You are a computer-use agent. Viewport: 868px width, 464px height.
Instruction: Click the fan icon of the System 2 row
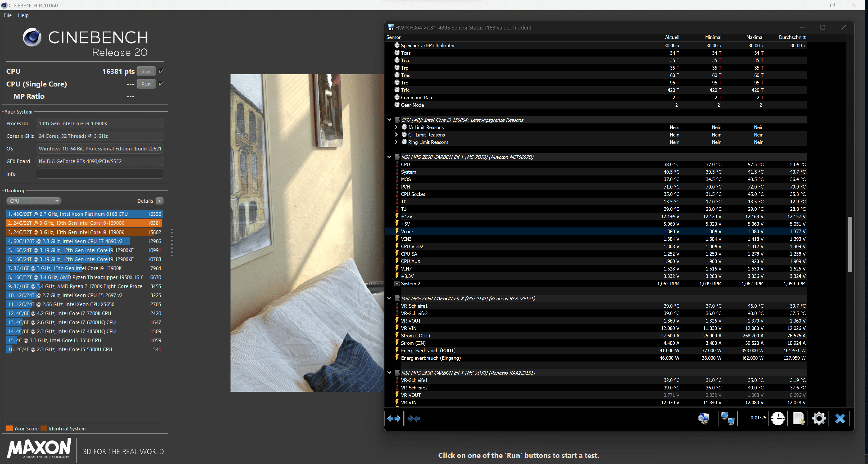pyautogui.click(x=397, y=284)
